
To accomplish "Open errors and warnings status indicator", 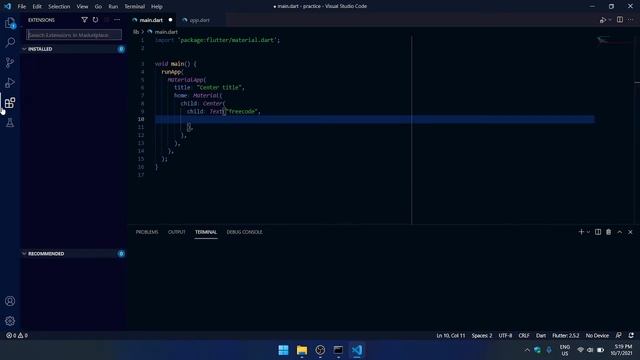I will click(17, 335).
